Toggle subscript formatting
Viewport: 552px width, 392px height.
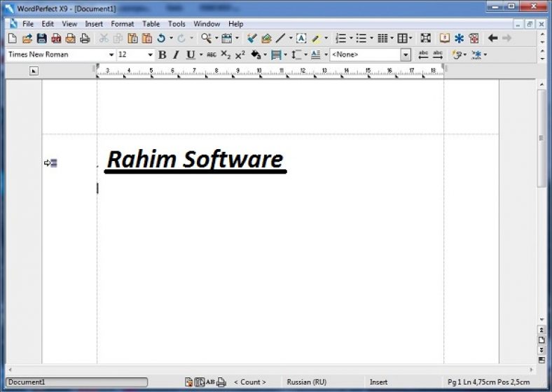pos(226,55)
